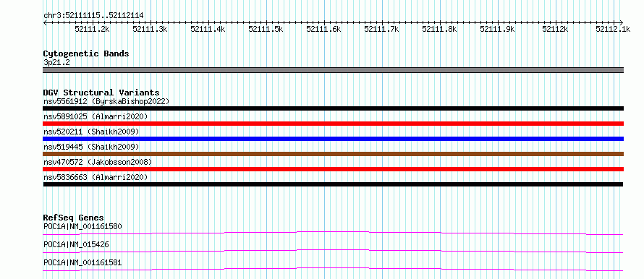The height and width of the screenshot is (279, 644).
Task: Open variant nsv5561912 (ByrskaBishop2022) label
Action: tap(106, 101)
